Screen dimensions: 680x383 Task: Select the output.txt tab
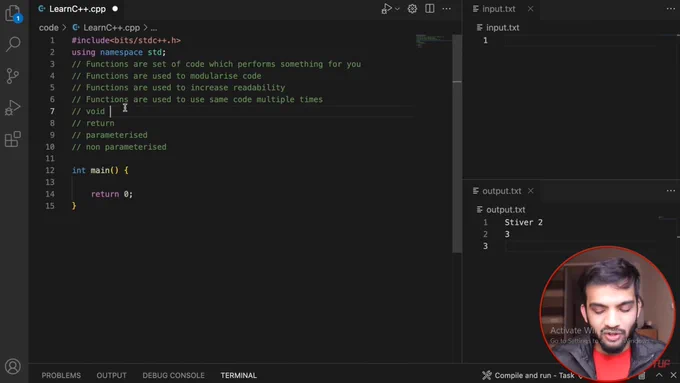click(502, 191)
